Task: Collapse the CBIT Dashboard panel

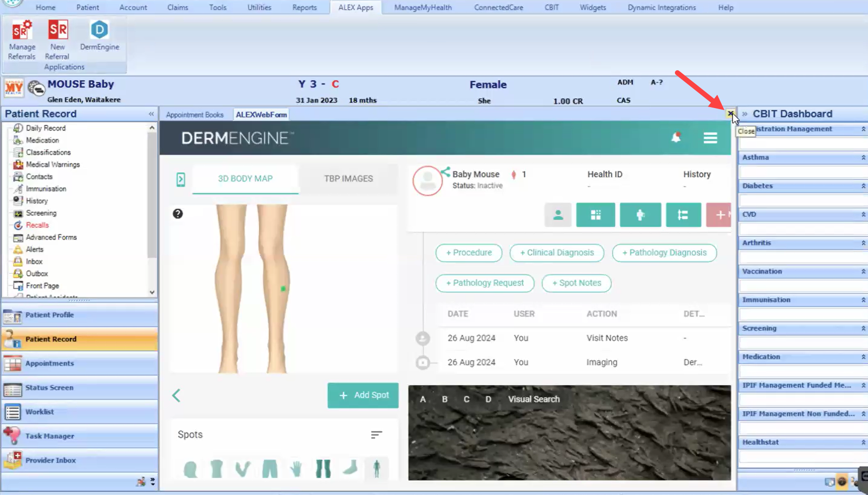Action: [x=745, y=114]
